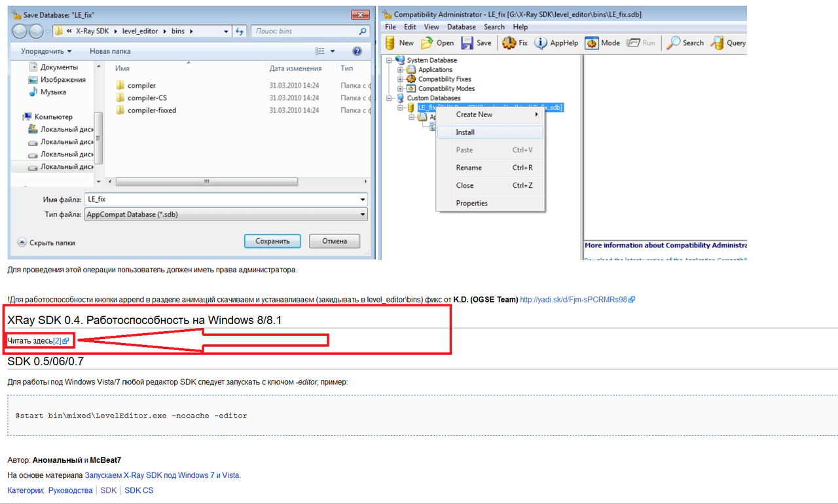The width and height of the screenshot is (838, 504).
Task: Click the Поиск: bins search field
Action: 311,31
